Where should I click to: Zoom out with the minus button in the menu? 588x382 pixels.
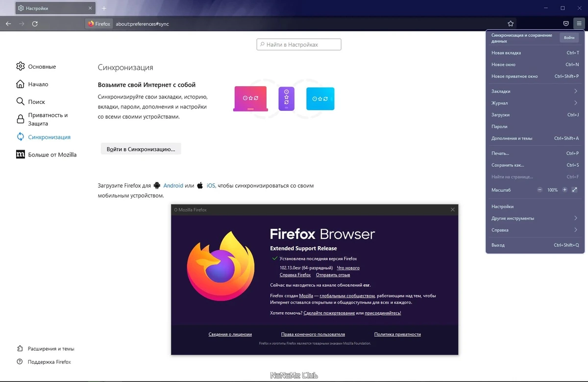[x=540, y=190]
